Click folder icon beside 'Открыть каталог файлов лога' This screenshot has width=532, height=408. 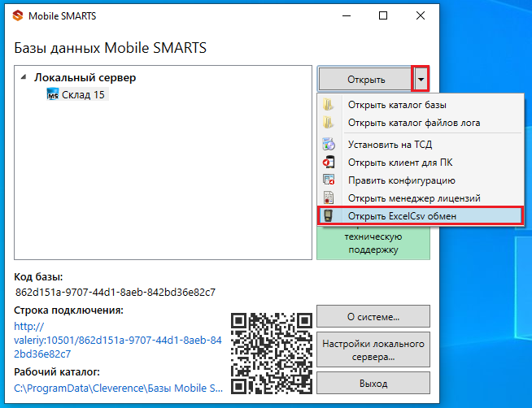[x=328, y=123]
